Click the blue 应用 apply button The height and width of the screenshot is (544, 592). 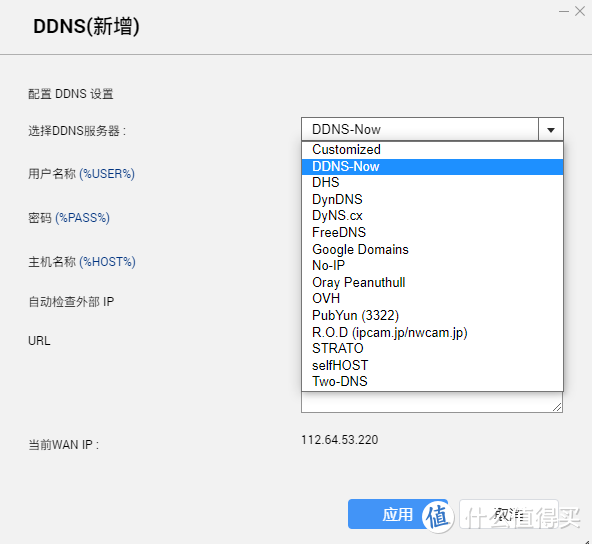click(x=398, y=514)
